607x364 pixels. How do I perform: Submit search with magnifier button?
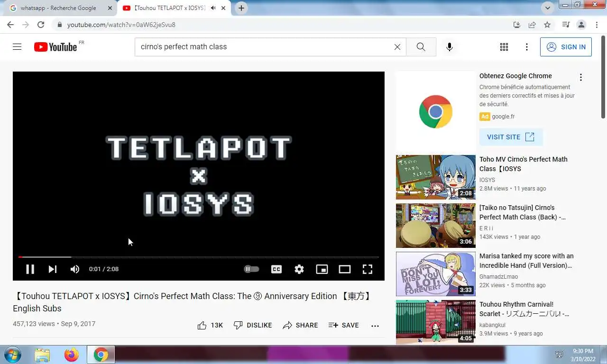pos(421,47)
